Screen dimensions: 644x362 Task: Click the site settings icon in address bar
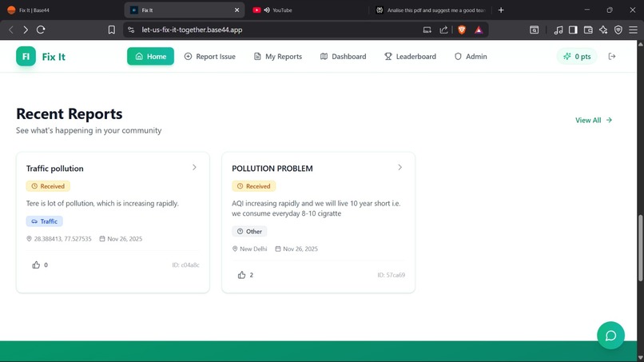coord(131,30)
